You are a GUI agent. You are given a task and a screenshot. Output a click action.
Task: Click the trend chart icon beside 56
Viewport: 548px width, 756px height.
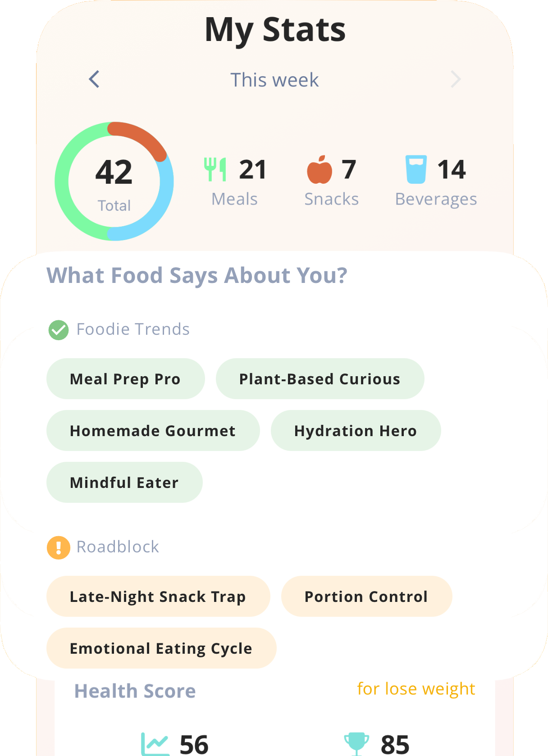pyautogui.click(x=155, y=743)
